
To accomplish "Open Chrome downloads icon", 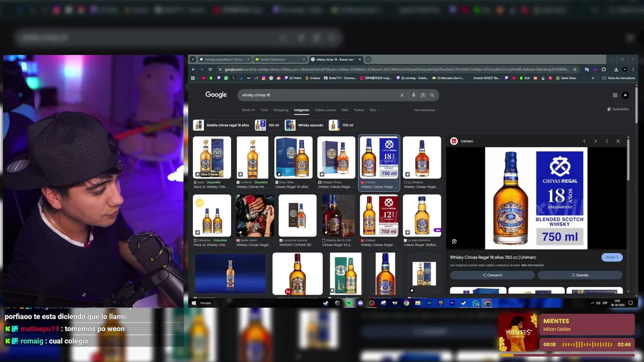I will 616,69.
